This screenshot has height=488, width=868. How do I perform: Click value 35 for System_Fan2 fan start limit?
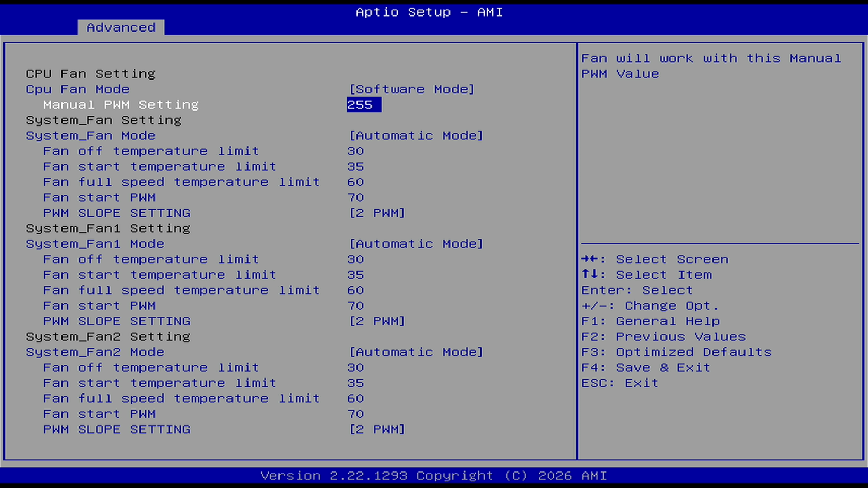(x=355, y=383)
